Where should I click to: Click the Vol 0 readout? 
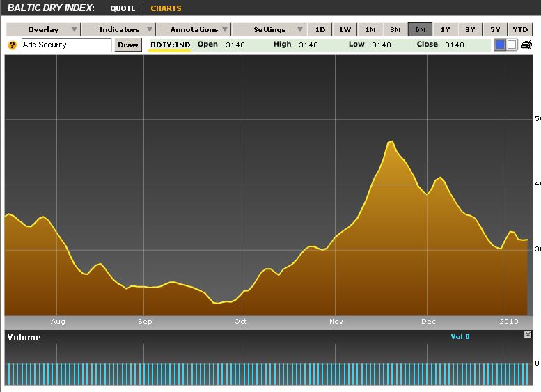coord(460,336)
